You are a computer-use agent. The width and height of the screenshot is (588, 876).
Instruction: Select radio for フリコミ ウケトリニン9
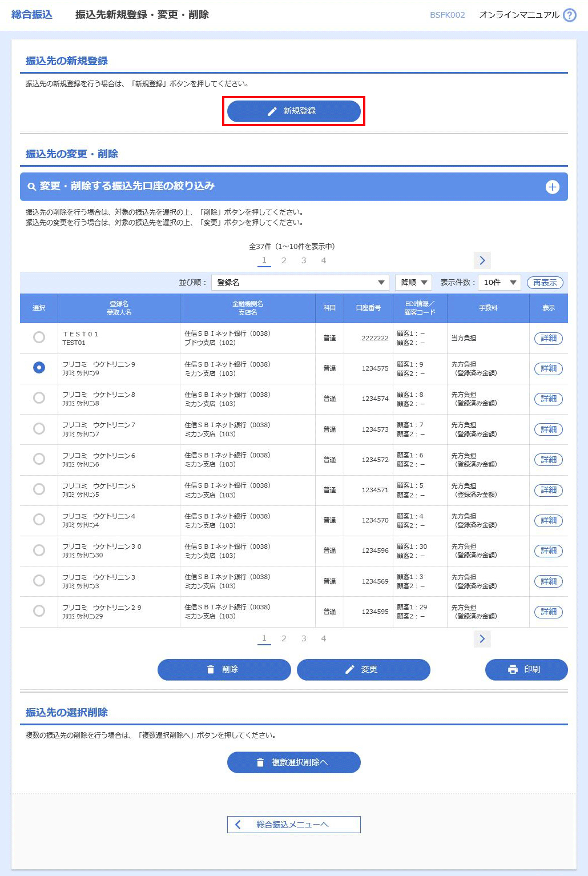(39, 368)
